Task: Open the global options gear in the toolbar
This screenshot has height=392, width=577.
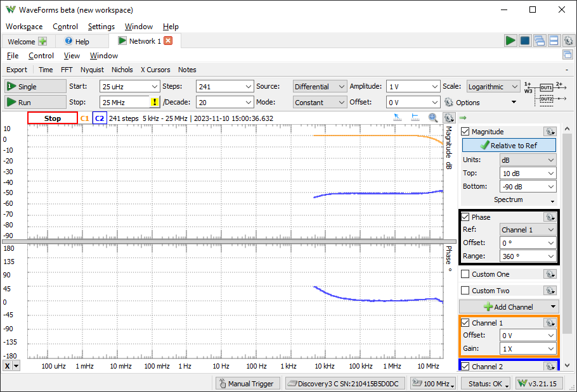Action: [x=569, y=40]
